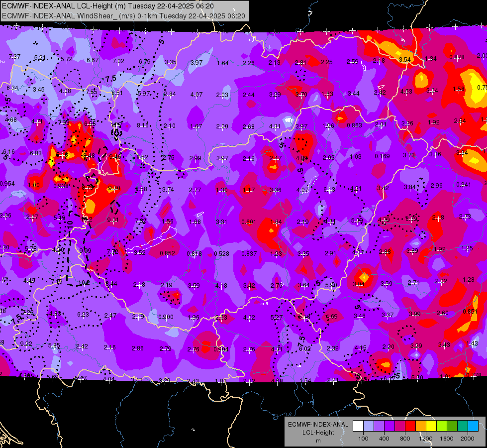This screenshot has width=487, height=448.
Task: Click the orange legend color swatch
Action: [421, 426]
